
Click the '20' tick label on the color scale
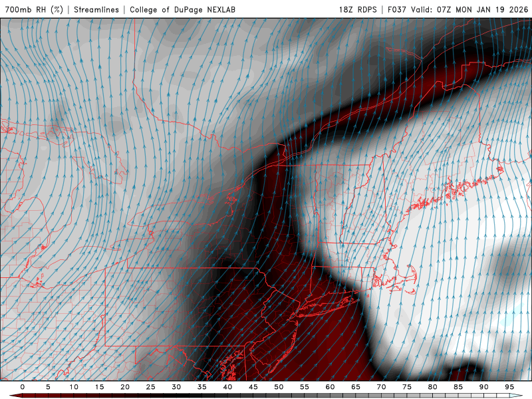click(125, 387)
